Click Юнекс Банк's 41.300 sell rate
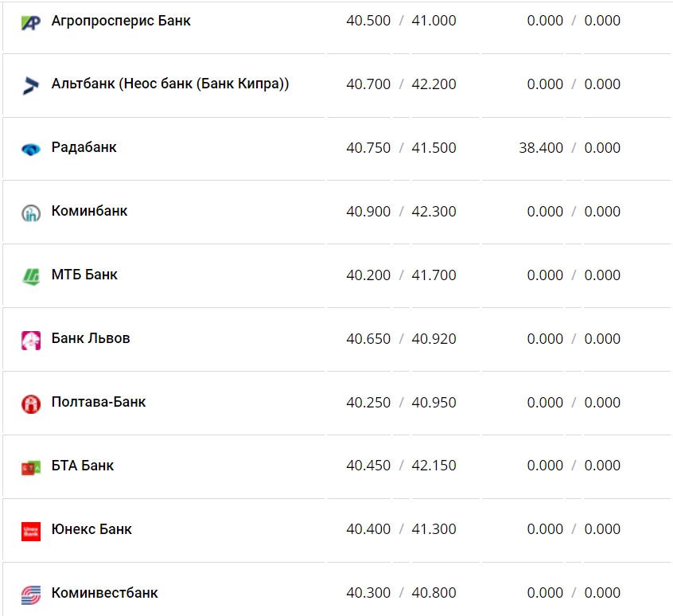Screen dimensions: 673x616 (434, 529)
